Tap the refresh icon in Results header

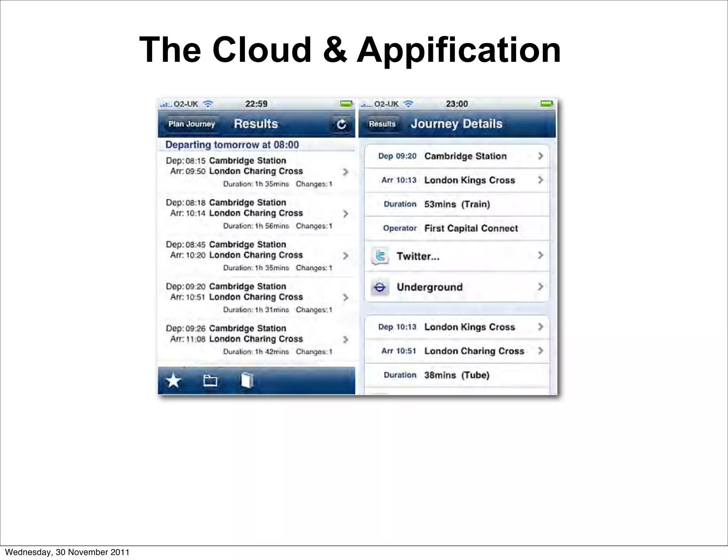[x=342, y=124]
